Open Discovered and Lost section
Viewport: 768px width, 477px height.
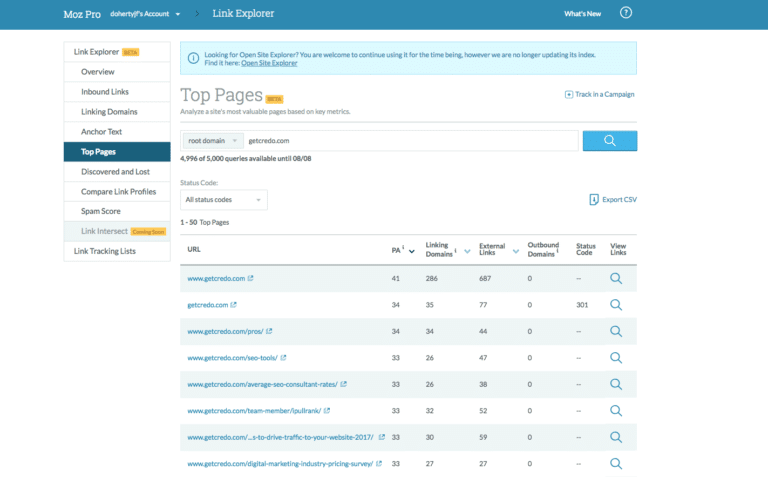[x=117, y=171]
